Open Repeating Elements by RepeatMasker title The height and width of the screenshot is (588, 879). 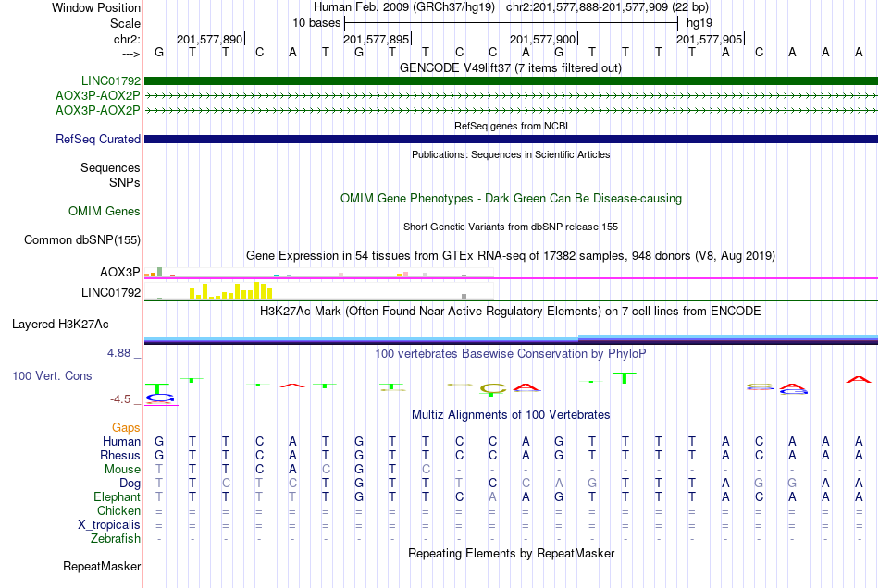coord(511,554)
